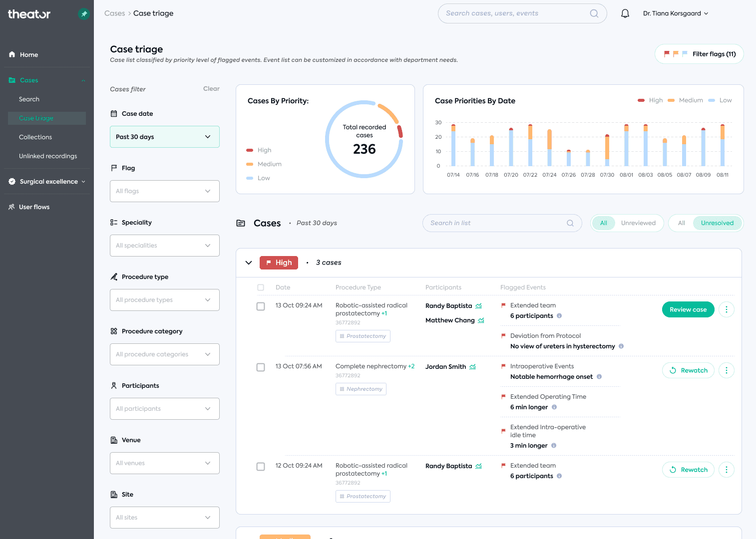Click the Procedure category grid icon

click(x=114, y=331)
